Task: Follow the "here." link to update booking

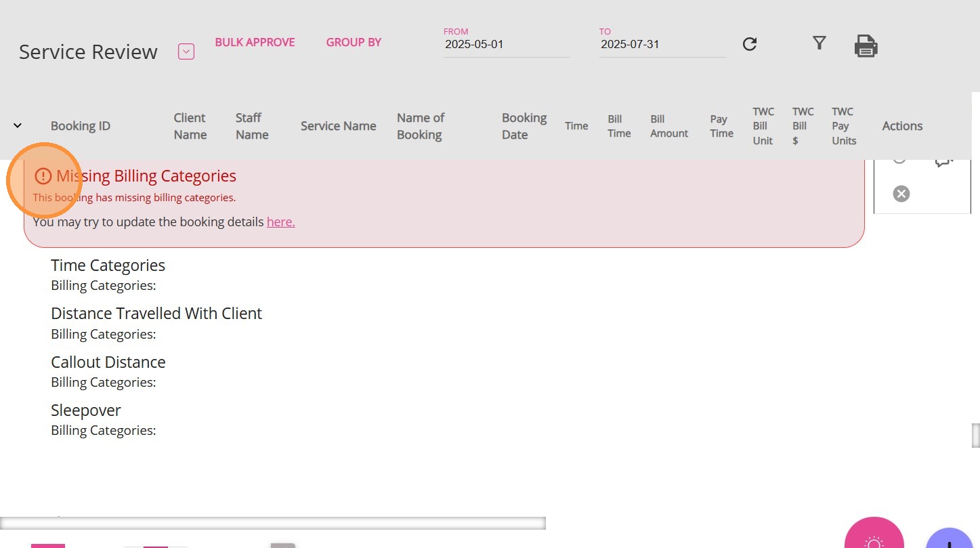Action: pyautogui.click(x=281, y=222)
